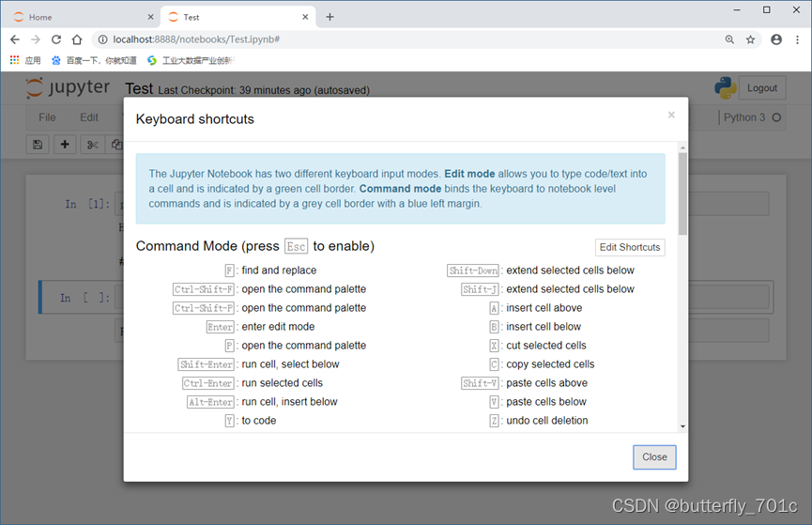Click the 'find and replace' shortcut entry
The image size is (812, 525).
point(279,270)
